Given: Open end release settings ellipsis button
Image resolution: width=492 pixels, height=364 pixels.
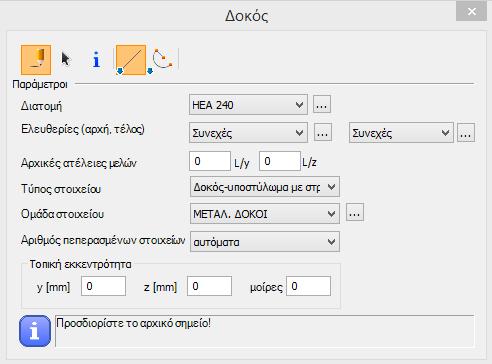Looking at the screenshot, I should point(466,133).
